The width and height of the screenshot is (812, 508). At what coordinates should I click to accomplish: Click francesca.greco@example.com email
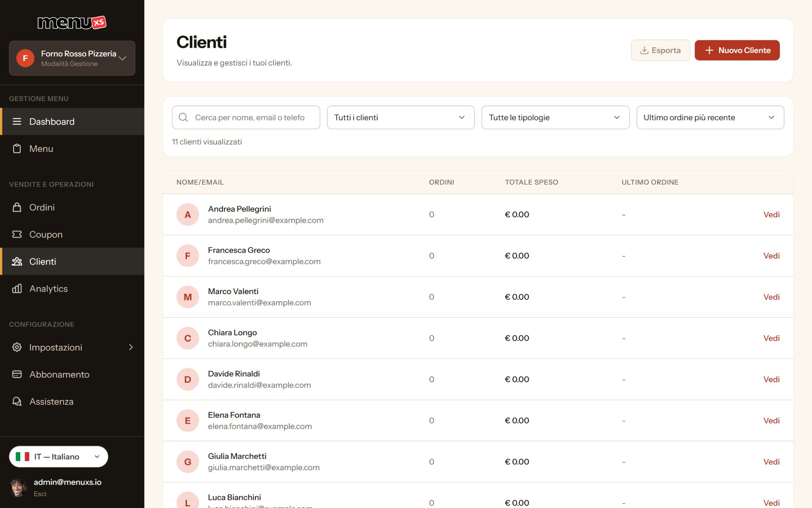click(264, 262)
